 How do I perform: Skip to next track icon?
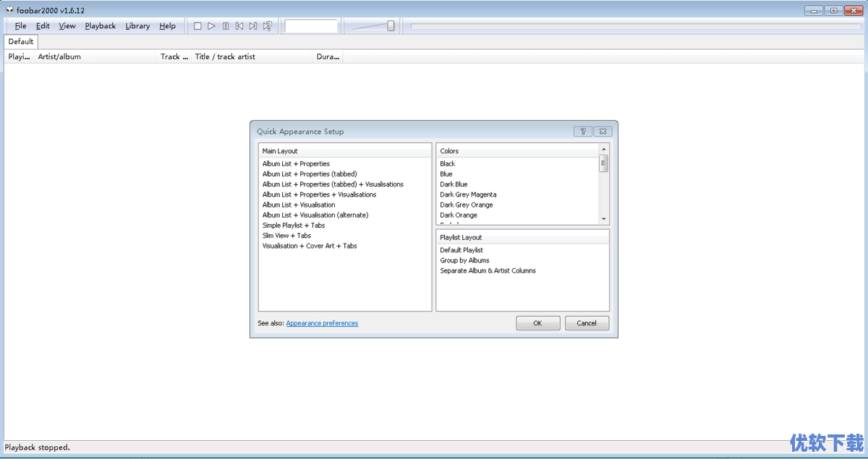(x=253, y=26)
